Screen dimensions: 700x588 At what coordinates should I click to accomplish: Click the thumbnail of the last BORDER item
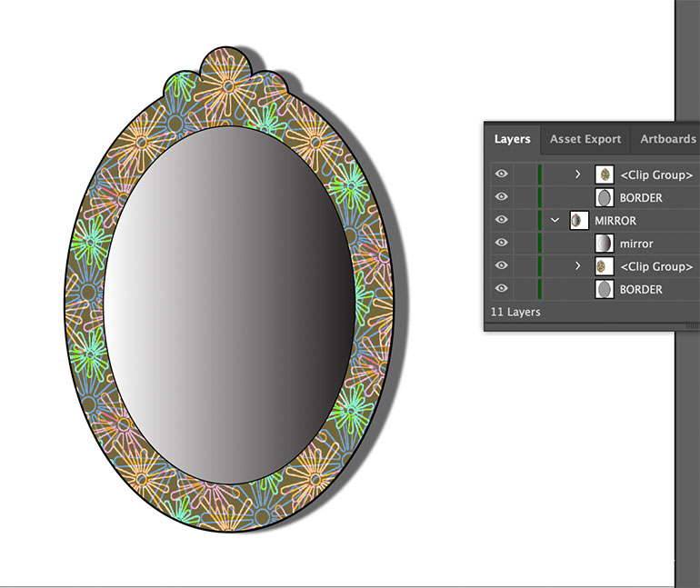(x=604, y=289)
